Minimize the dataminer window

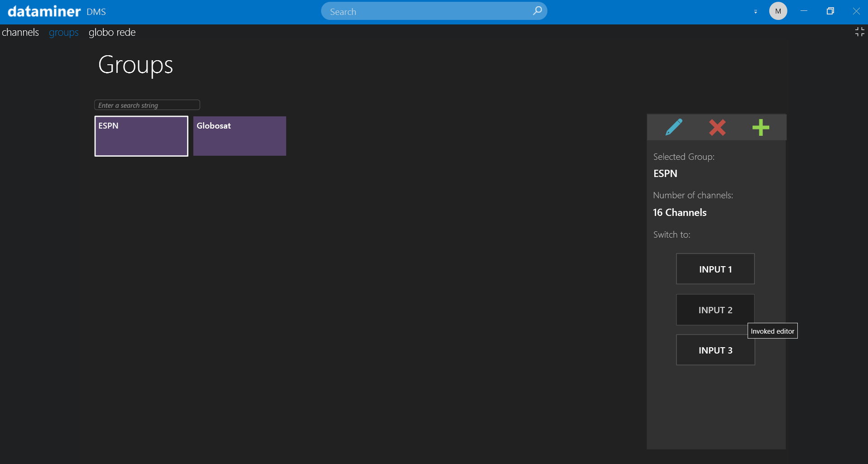[x=804, y=11]
